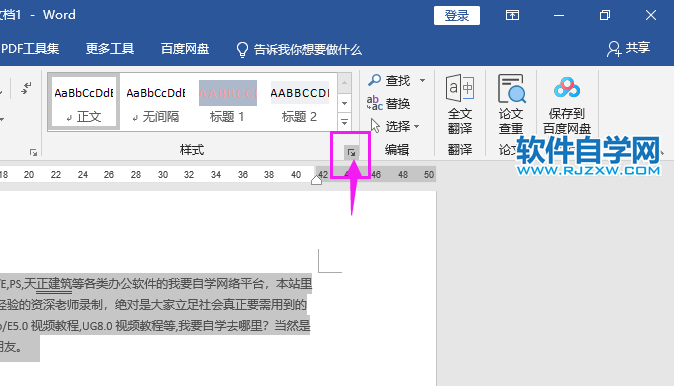
Task: Click the paragraph group dialog launcher
Action: [x=33, y=152]
